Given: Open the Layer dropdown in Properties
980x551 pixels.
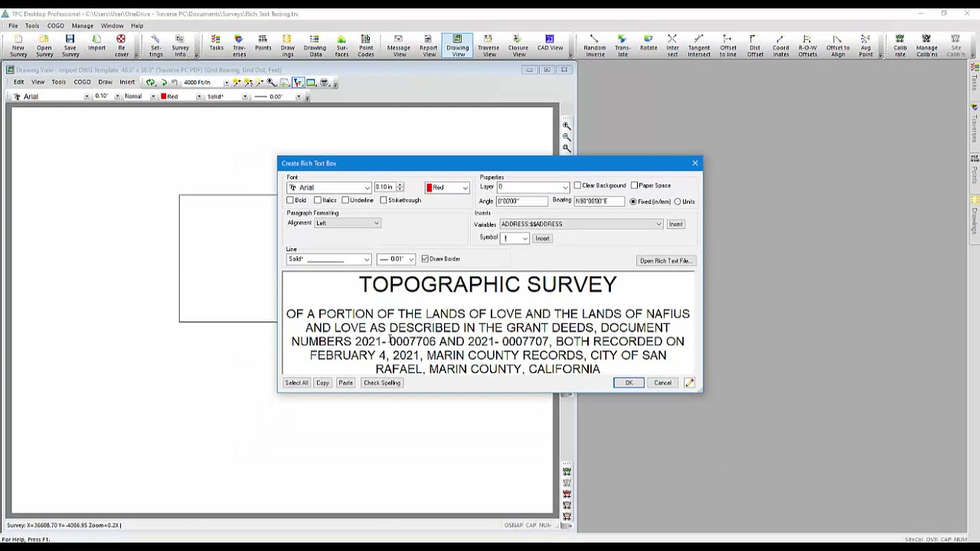Looking at the screenshot, I should tap(533, 187).
